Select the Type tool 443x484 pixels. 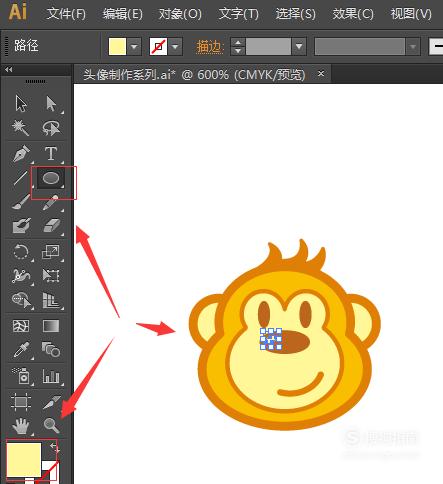coord(51,154)
